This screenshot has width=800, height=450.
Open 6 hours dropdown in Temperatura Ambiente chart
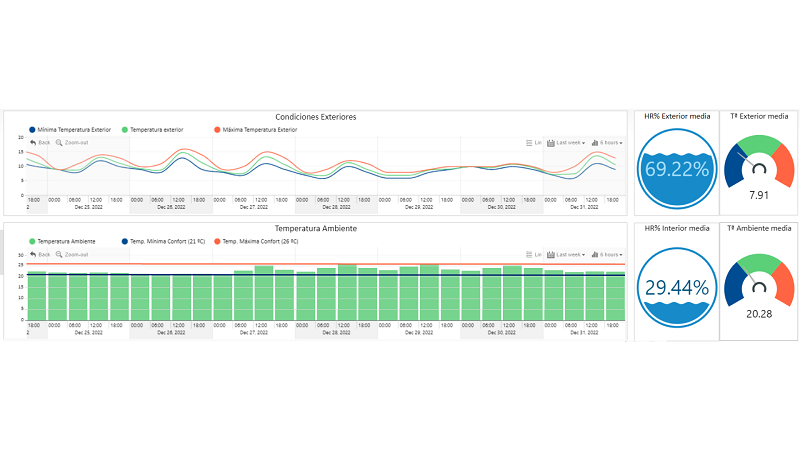pyautogui.click(x=607, y=255)
